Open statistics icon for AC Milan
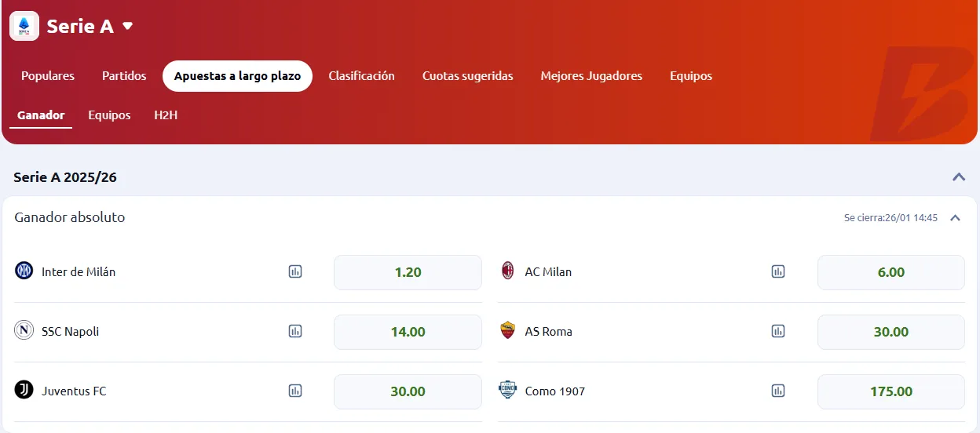The width and height of the screenshot is (980, 433). 778,272
